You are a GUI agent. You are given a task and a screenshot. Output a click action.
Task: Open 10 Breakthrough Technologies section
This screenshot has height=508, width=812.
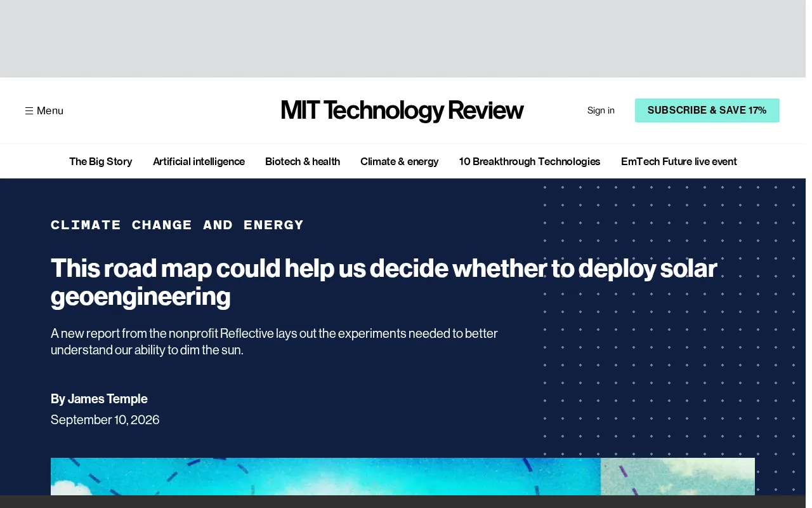coord(530,161)
